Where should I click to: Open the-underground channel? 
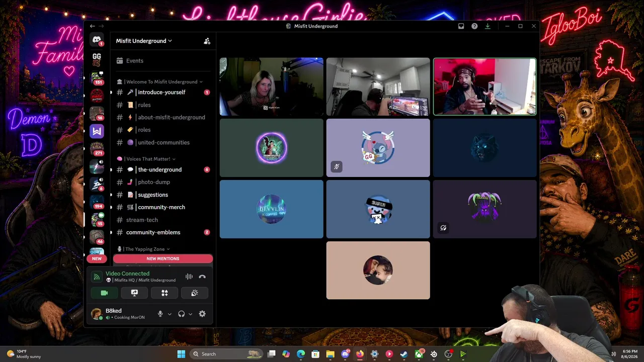(x=163, y=170)
